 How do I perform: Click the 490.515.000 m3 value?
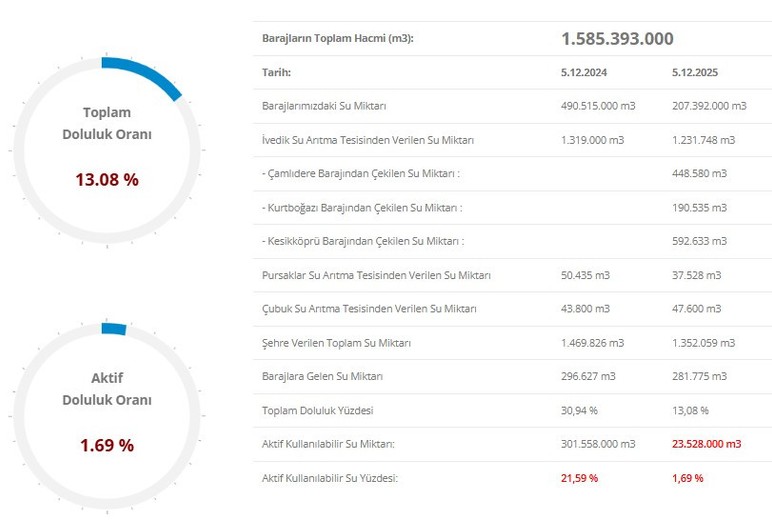point(598,106)
